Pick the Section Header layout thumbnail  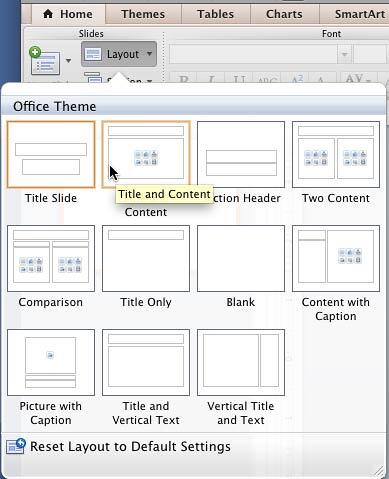[241, 154]
